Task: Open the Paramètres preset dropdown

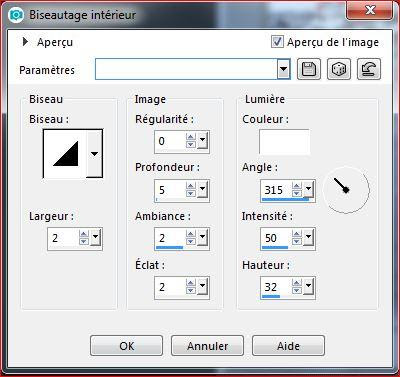Action: tap(283, 69)
